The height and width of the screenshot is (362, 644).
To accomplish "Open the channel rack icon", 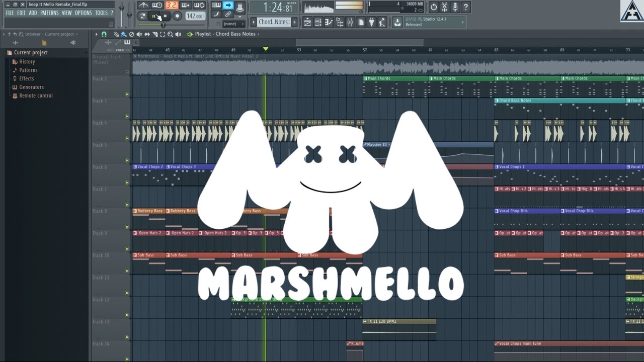I will tap(318, 22).
